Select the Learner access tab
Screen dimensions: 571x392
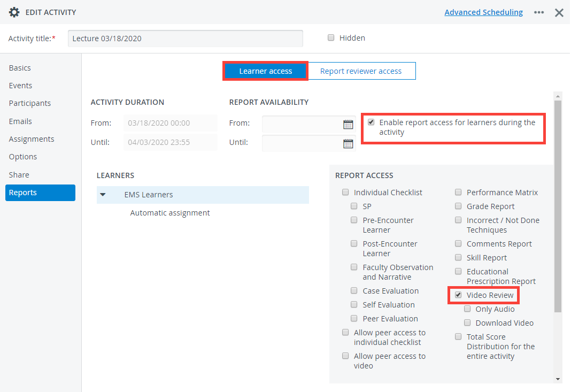266,71
